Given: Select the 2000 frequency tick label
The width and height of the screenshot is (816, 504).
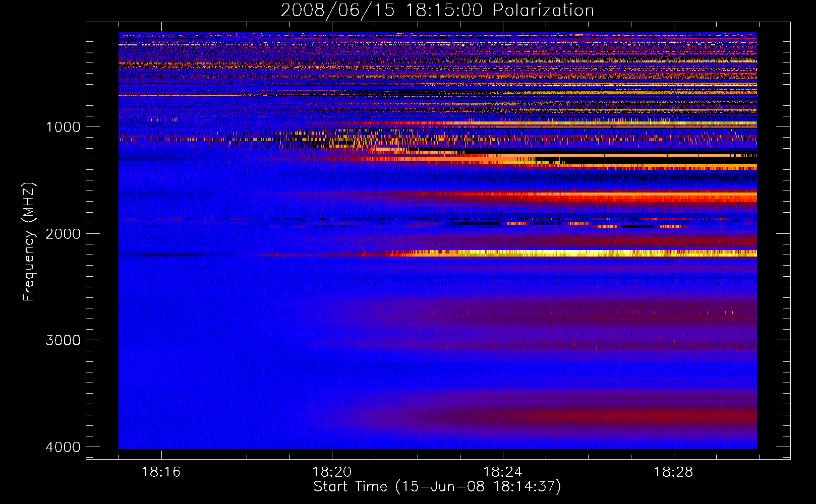Looking at the screenshot, I should coord(63,234).
